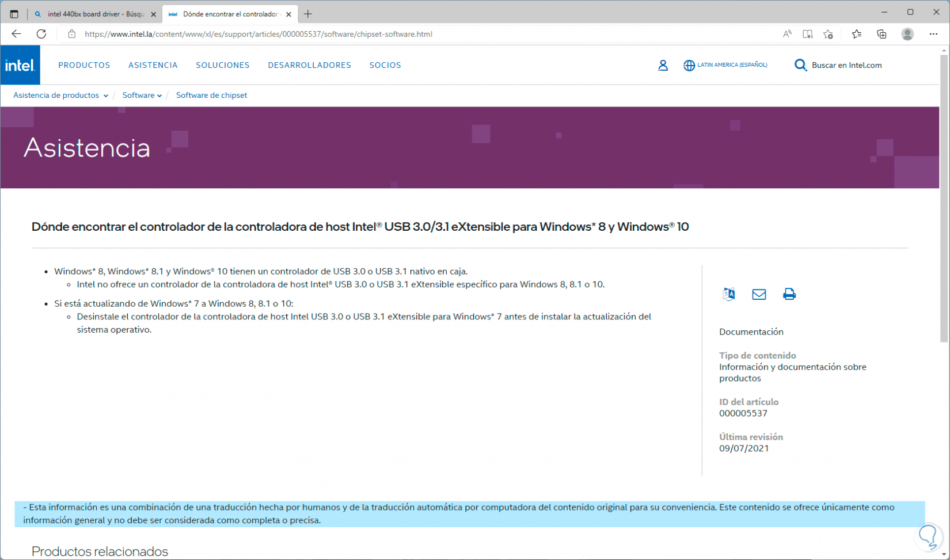Viewport: 950px width, 560px height.
Task: Click the Documentación label
Action: pos(751,332)
